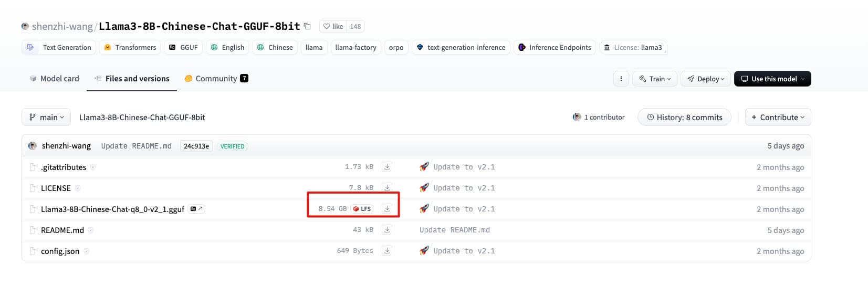Expand the Contribute menu

778,118
